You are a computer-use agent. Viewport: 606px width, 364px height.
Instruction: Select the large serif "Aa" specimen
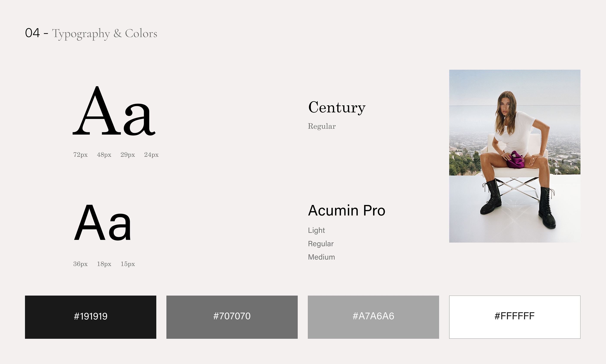pos(114,111)
